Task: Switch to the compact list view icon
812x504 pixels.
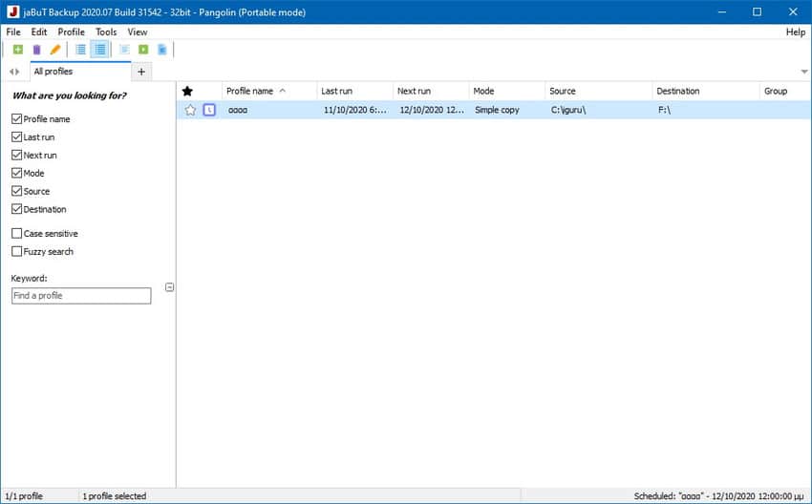Action: 81,49
